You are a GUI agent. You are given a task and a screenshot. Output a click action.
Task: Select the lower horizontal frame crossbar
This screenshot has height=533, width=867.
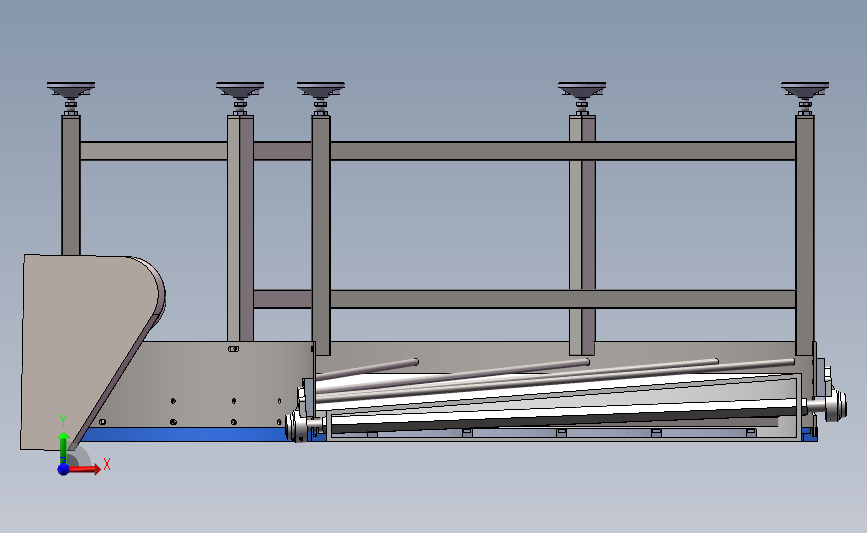[x=524, y=299]
